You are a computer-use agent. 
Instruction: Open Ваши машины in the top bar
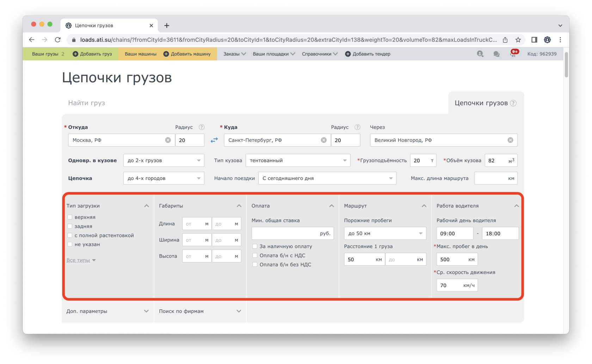141,54
